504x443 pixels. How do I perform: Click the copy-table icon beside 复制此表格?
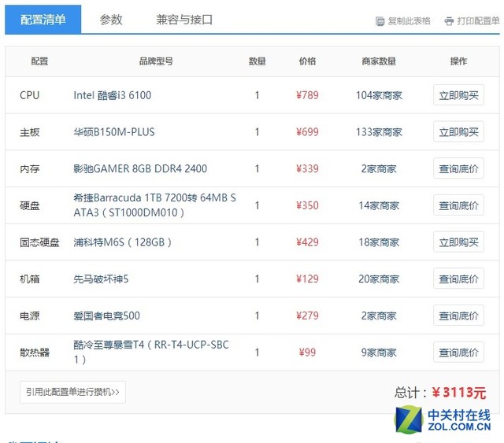pos(380,21)
